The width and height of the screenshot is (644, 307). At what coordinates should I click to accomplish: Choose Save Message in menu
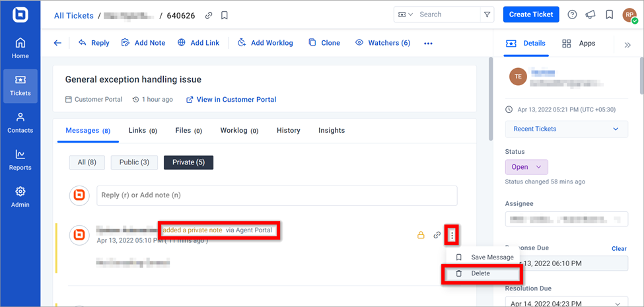click(x=483, y=257)
